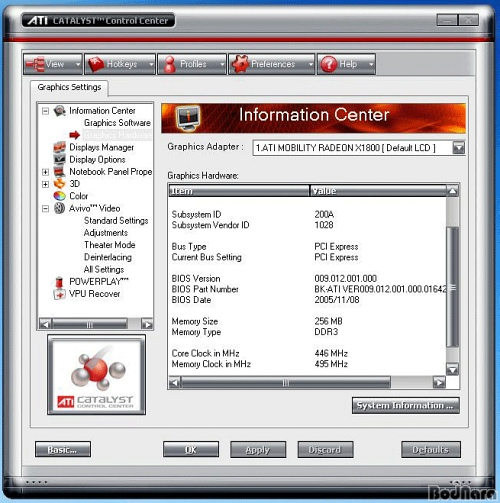The width and height of the screenshot is (500, 503).
Task: Click the Help question mark icon
Action: (x=329, y=64)
